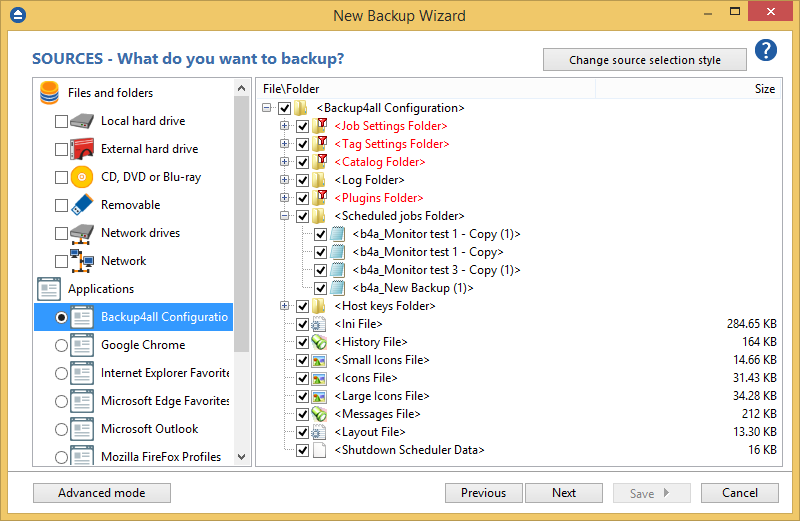
Task: Click the source list scroll down arrow
Action: 242,457
